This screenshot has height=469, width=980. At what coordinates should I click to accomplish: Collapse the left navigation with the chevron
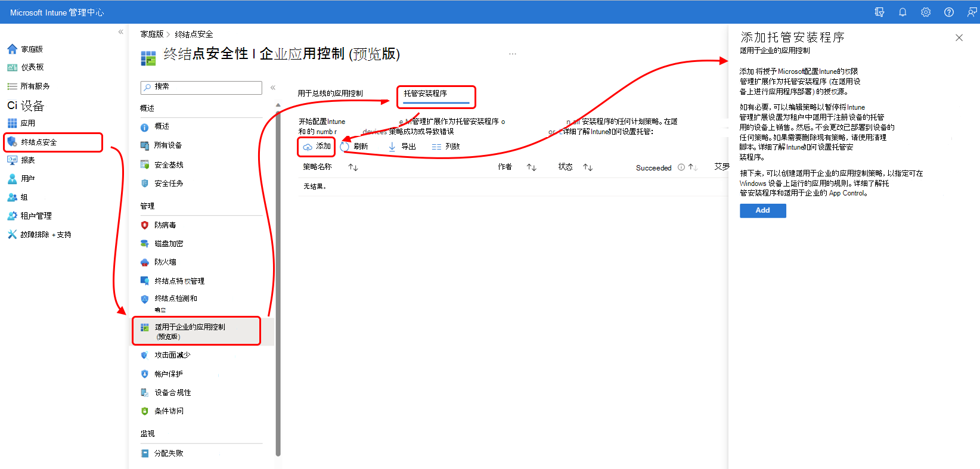[120, 32]
